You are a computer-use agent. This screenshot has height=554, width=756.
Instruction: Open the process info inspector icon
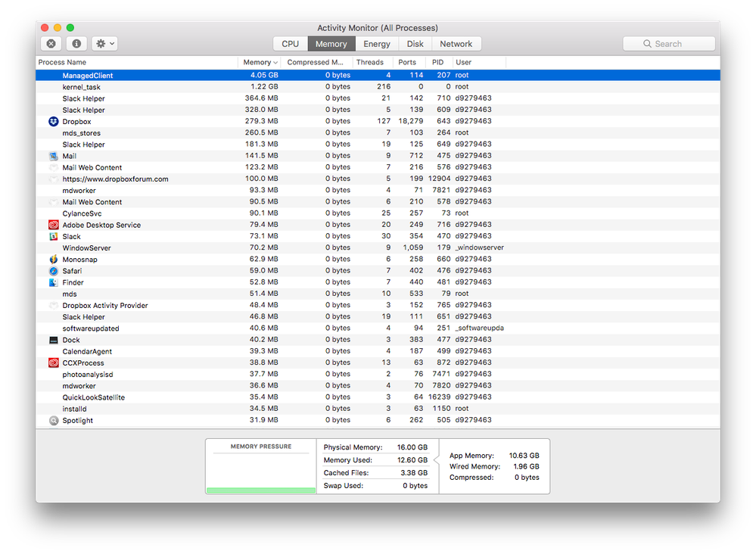(76, 44)
